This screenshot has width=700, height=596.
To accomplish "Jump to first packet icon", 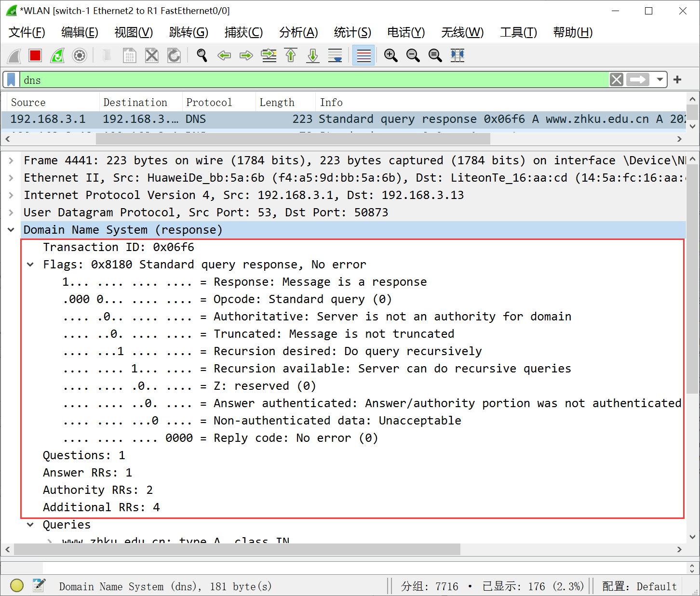I will 291,56.
